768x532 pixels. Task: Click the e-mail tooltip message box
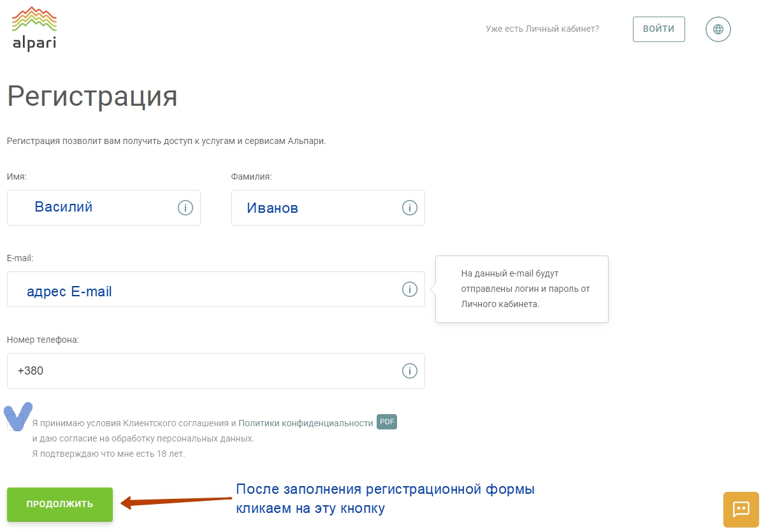pos(521,289)
